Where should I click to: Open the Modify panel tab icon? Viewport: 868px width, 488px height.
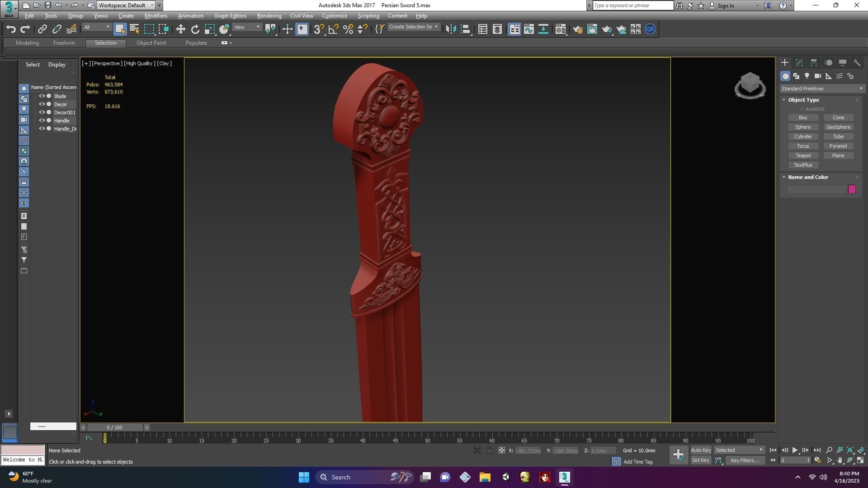799,63
